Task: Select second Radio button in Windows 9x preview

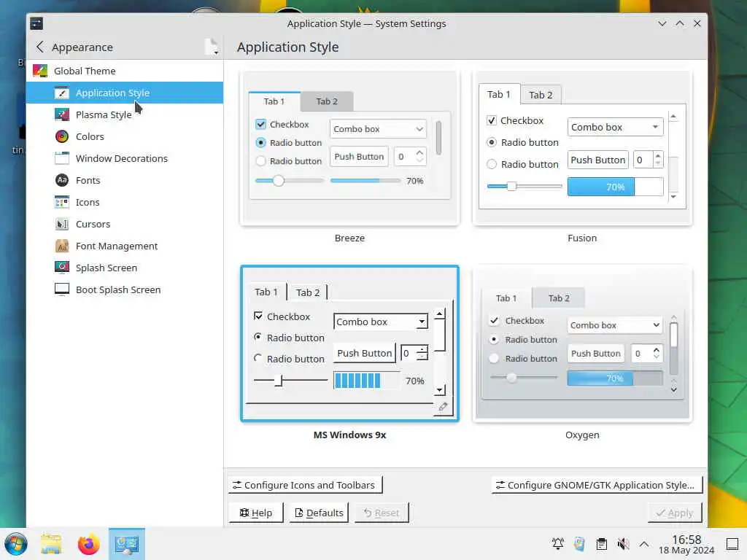Action: pos(258,358)
